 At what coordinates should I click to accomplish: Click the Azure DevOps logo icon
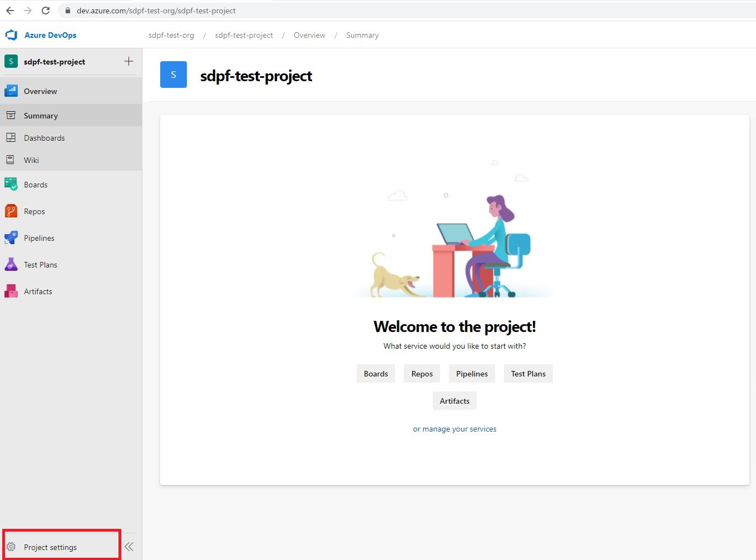tap(11, 35)
